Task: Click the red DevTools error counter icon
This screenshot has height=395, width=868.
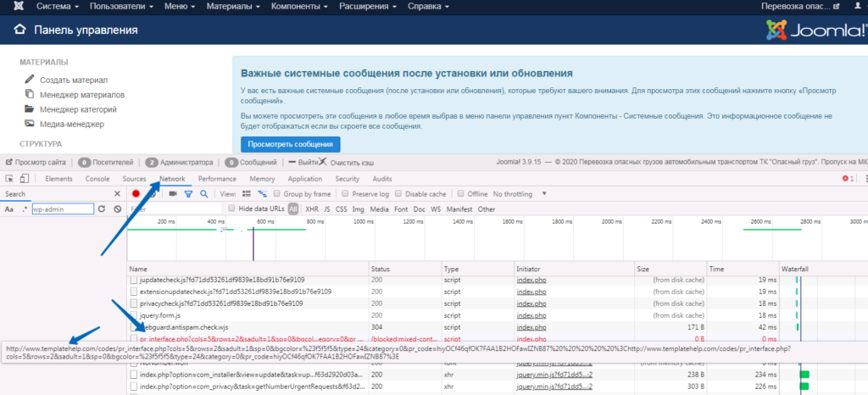Action: click(845, 179)
